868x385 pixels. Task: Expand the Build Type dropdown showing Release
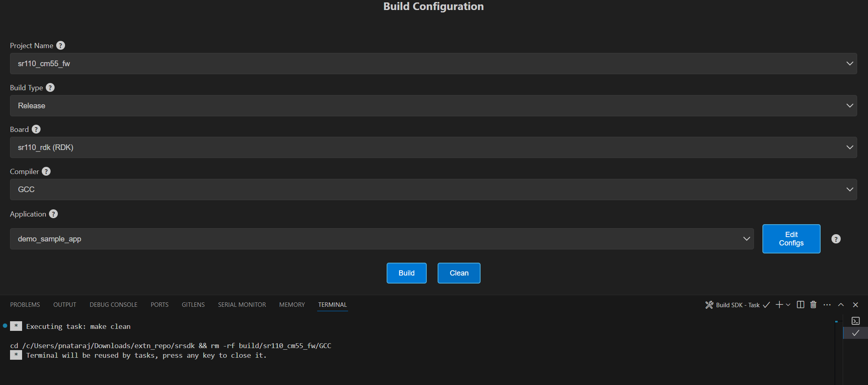[x=433, y=106]
